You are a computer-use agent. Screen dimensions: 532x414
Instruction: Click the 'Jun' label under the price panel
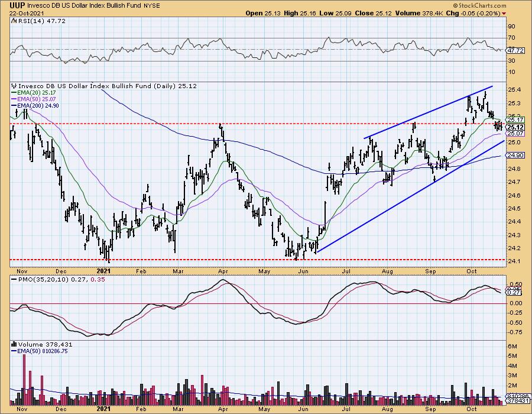tap(303, 271)
